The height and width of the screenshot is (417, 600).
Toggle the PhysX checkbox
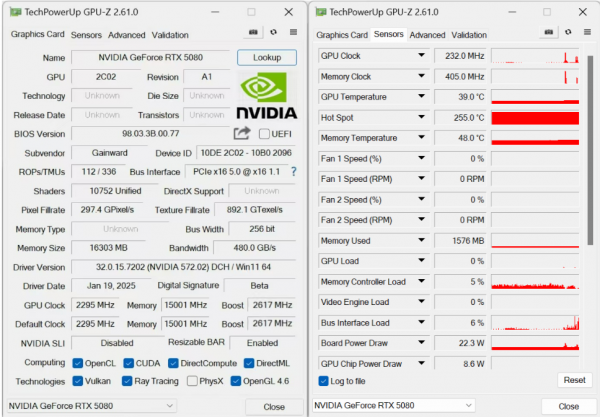(x=192, y=381)
